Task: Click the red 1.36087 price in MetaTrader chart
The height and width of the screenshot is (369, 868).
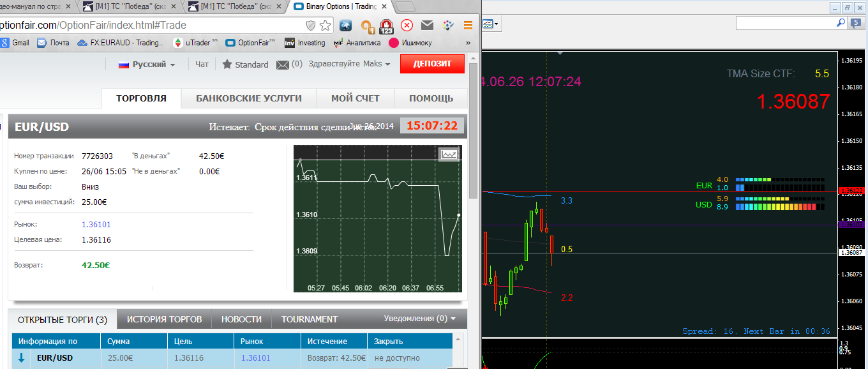Action: (793, 101)
